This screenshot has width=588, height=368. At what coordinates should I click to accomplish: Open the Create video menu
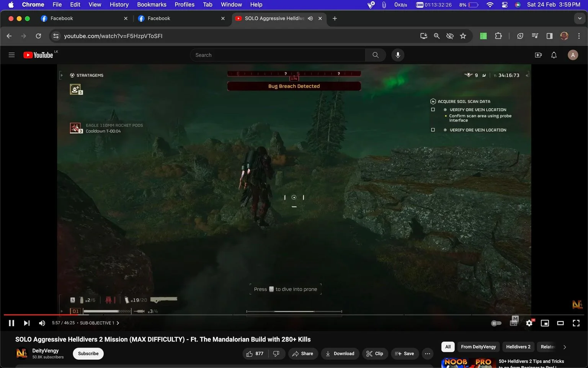point(538,55)
